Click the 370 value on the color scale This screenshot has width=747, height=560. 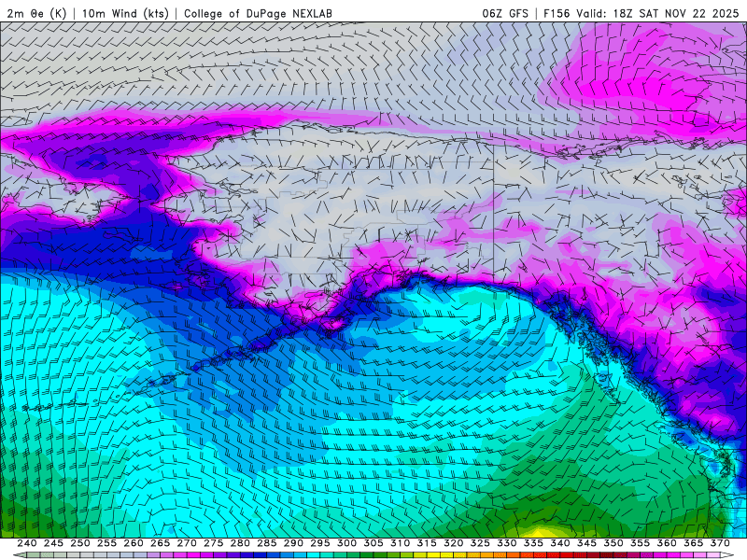coord(720,543)
